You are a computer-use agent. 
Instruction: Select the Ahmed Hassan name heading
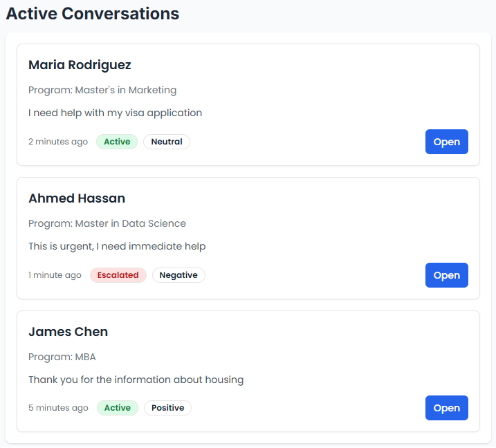(77, 198)
